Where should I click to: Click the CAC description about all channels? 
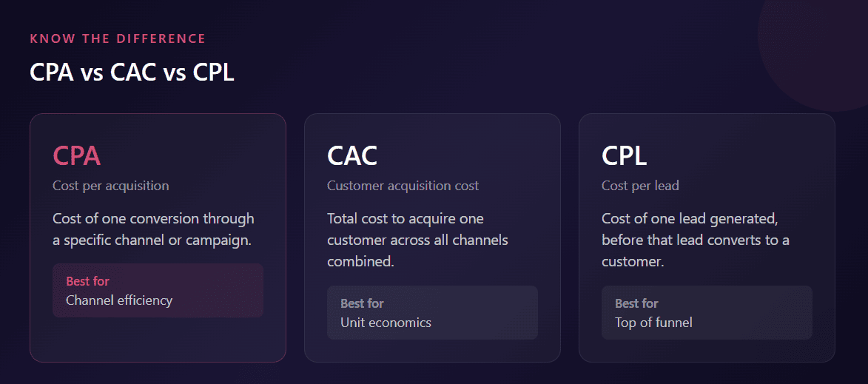pos(418,240)
